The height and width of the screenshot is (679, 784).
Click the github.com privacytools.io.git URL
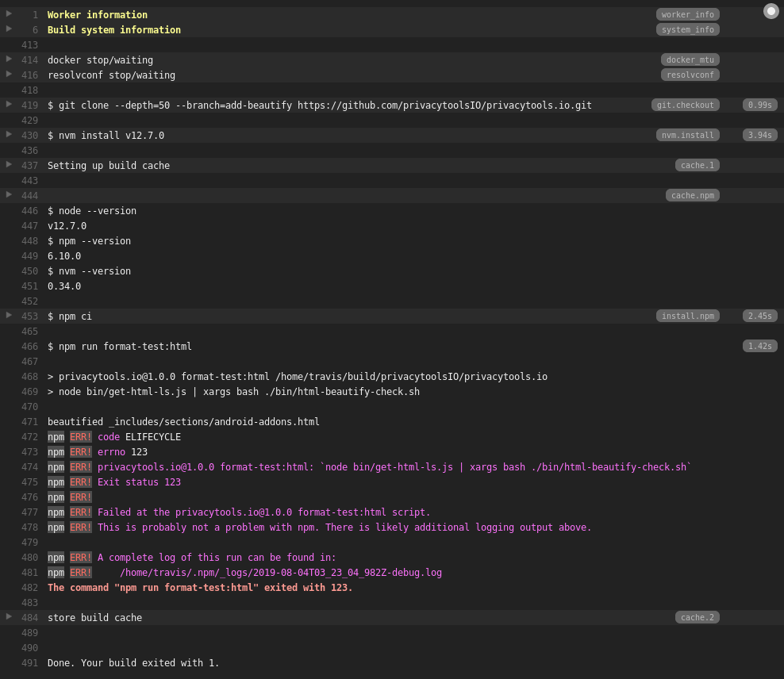(444, 105)
